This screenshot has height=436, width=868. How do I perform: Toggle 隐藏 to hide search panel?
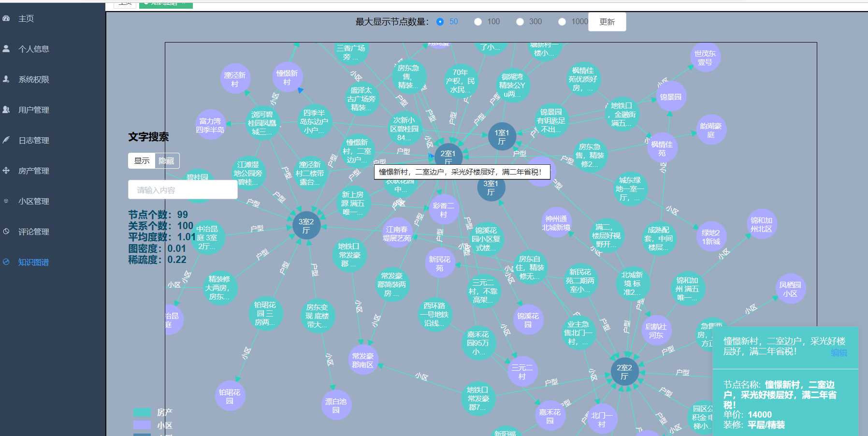point(166,160)
